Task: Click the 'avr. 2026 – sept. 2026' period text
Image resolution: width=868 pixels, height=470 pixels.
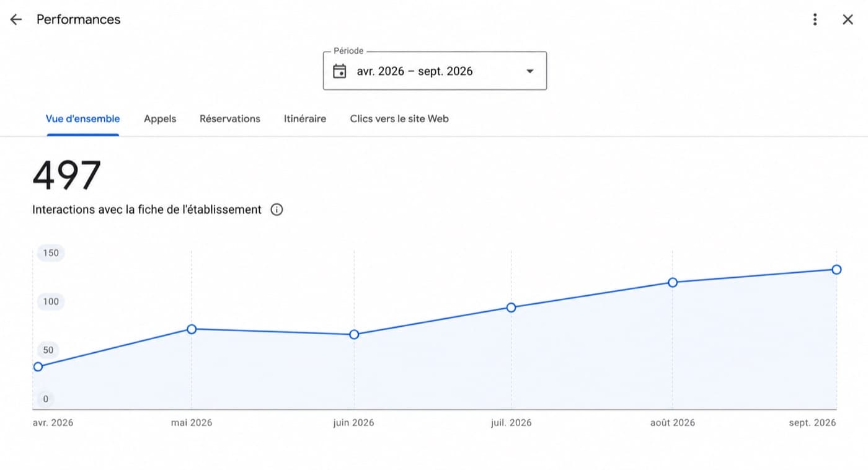Action: point(415,71)
